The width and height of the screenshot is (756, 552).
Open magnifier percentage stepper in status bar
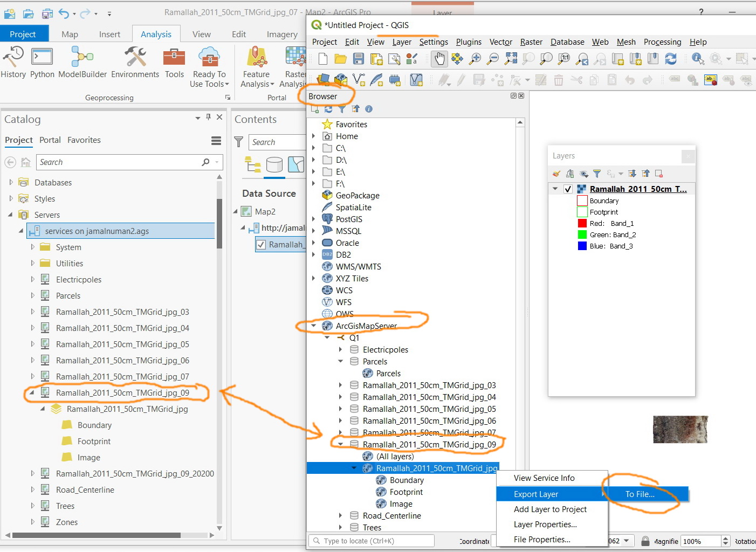click(x=725, y=541)
